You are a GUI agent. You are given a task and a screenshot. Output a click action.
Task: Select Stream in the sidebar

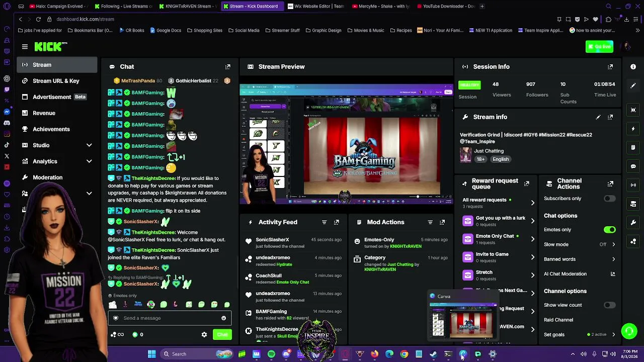pyautogui.click(x=57, y=65)
